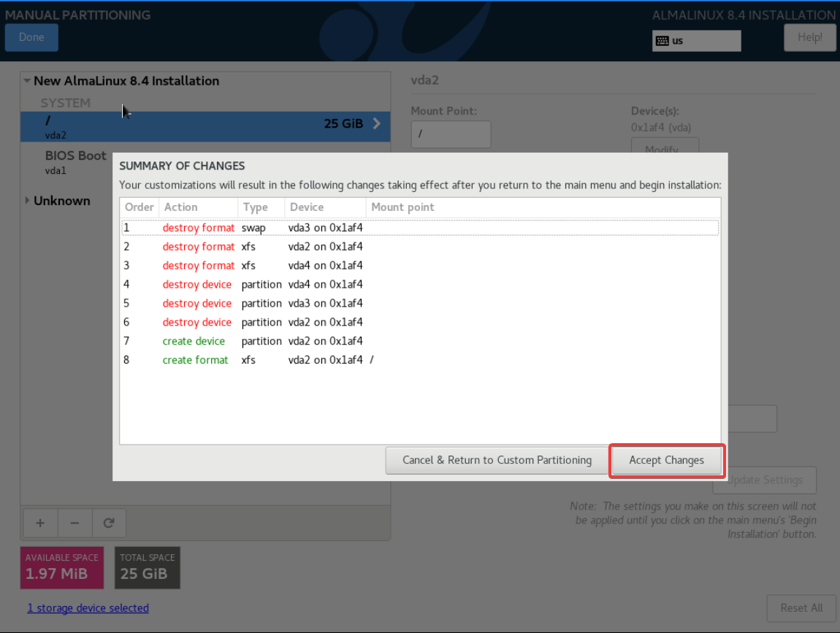
Task: Sort the table by Order column header
Action: [140, 207]
